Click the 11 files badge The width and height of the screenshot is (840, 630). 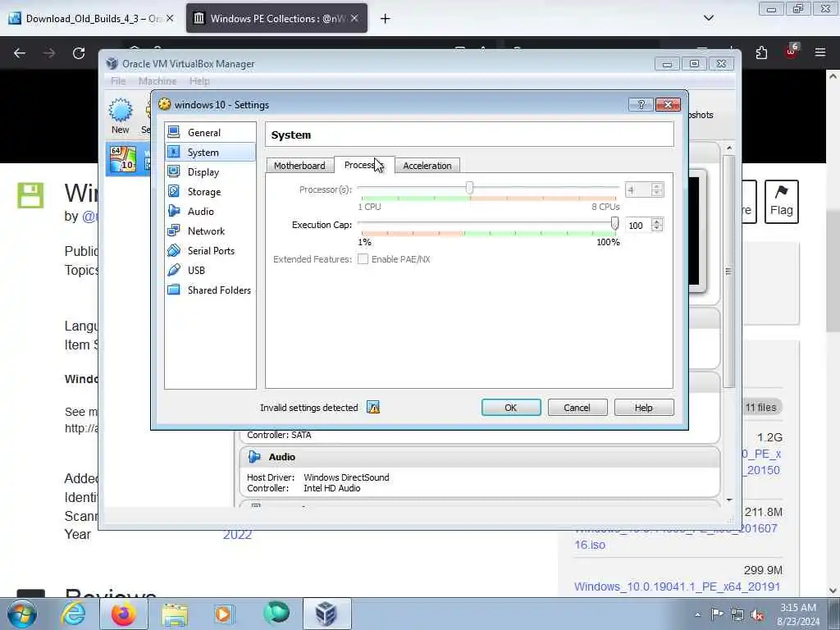click(x=760, y=408)
